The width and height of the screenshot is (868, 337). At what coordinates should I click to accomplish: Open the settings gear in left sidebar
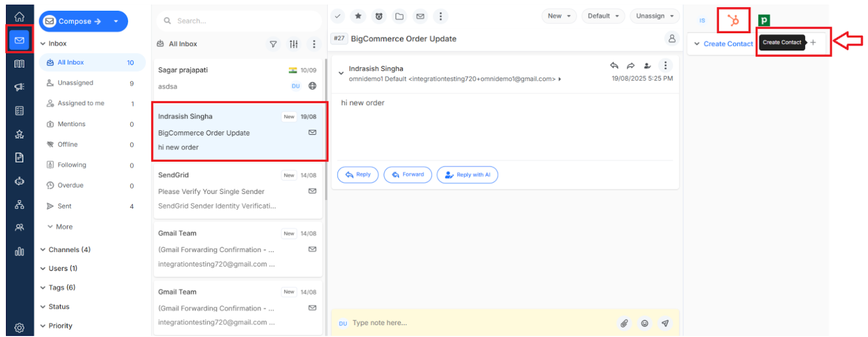pyautogui.click(x=20, y=328)
